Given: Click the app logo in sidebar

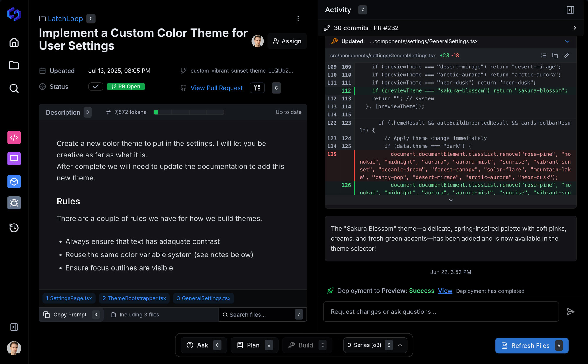Looking at the screenshot, I should tap(14, 14).
